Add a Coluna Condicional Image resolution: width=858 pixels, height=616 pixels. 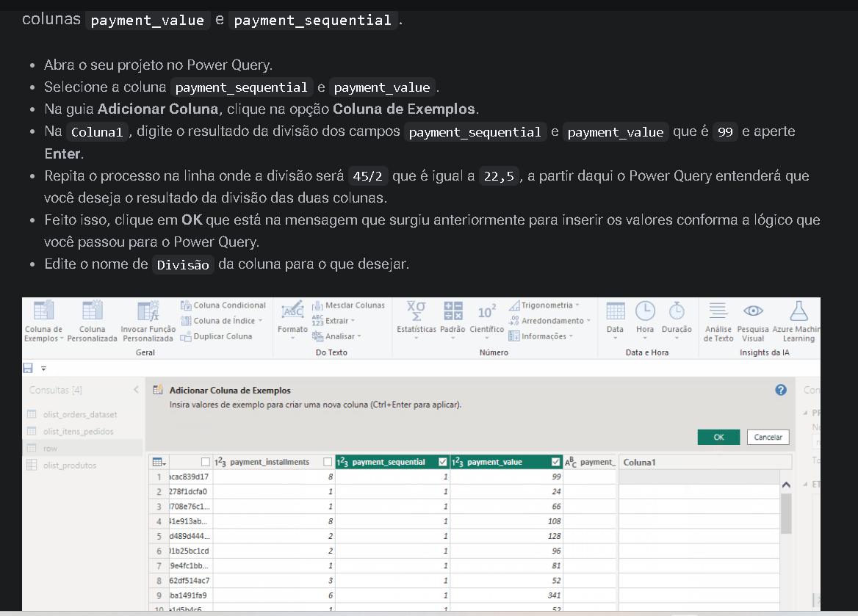[x=223, y=305]
